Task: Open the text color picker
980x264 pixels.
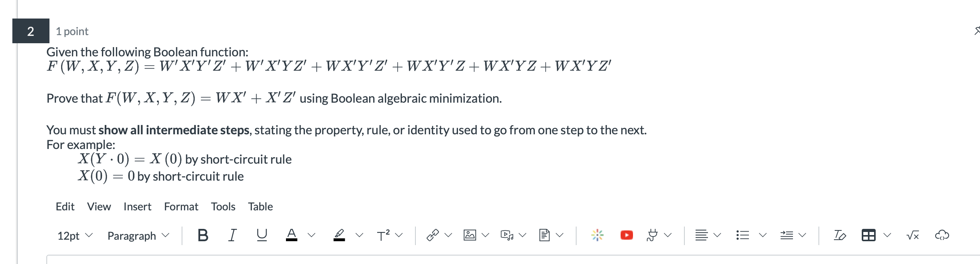Action: click(292, 235)
